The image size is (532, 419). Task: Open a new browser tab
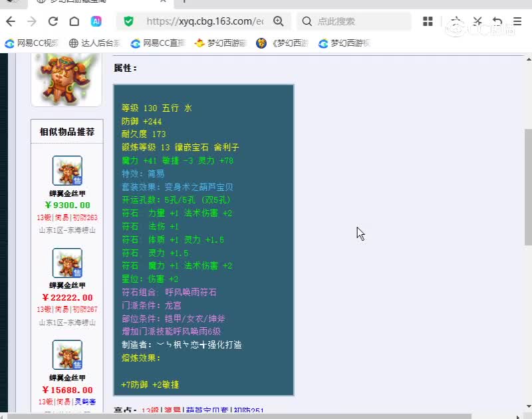(184, 1)
